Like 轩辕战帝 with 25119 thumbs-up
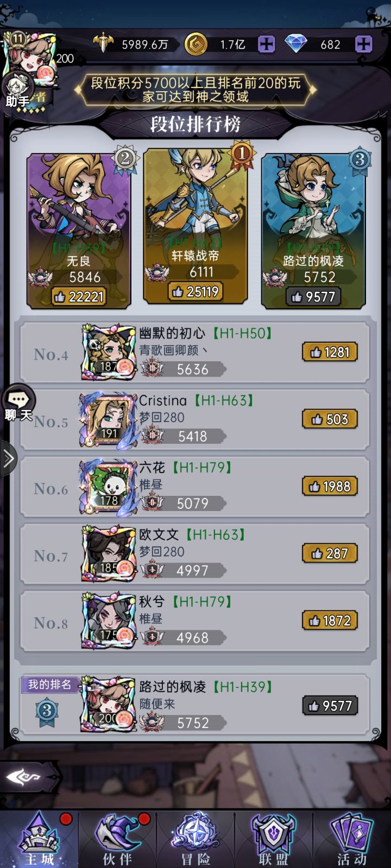The width and height of the screenshot is (391, 868). pyautogui.click(x=195, y=291)
